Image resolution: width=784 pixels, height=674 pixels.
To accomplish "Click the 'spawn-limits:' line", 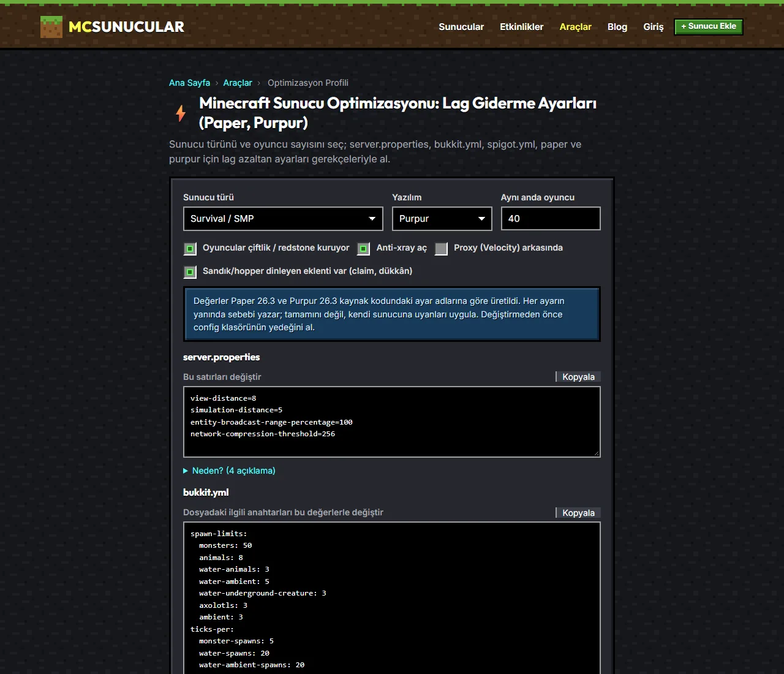I will [219, 534].
